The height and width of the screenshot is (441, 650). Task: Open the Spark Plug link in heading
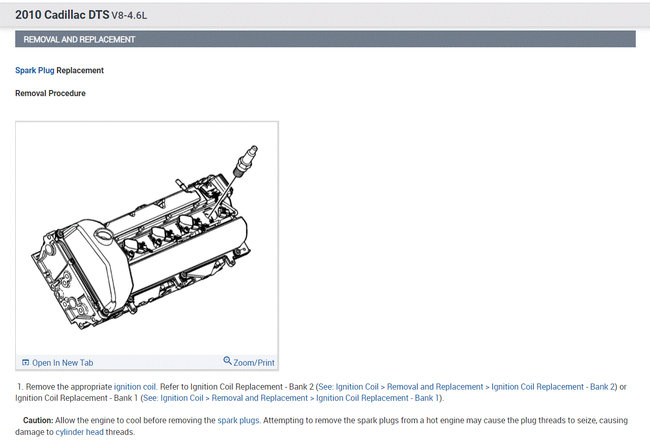coord(35,70)
